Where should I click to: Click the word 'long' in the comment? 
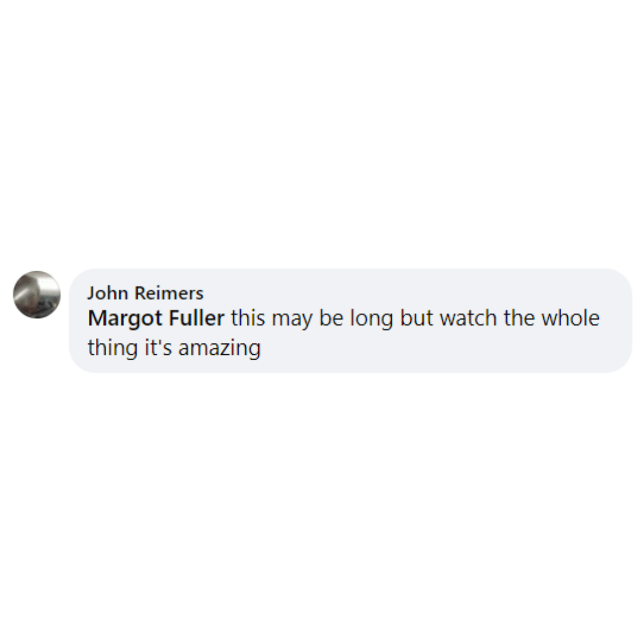[371, 319]
